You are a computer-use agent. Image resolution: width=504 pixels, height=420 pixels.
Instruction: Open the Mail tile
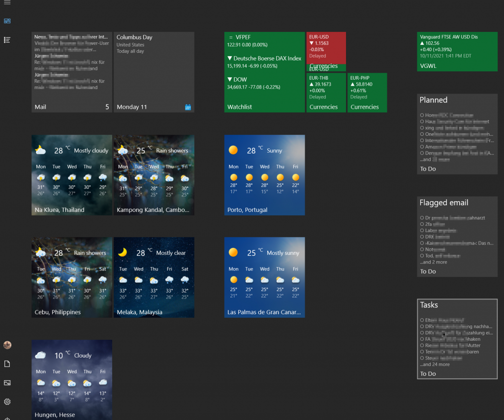point(72,72)
